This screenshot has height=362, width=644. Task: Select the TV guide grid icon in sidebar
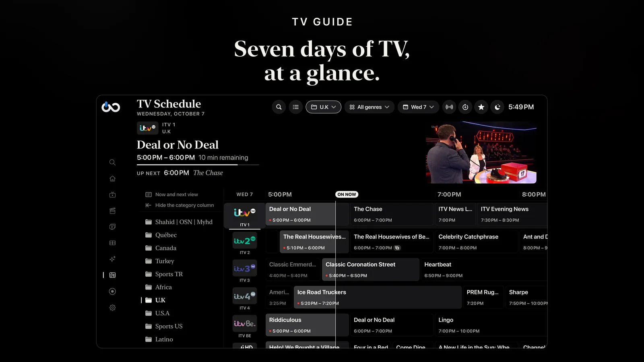pos(113,275)
